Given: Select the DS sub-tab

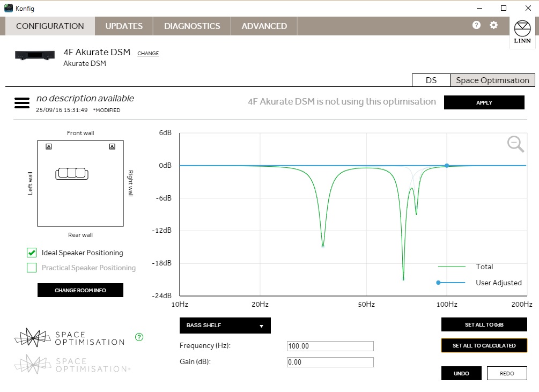Looking at the screenshot, I should tap(431, 80).
